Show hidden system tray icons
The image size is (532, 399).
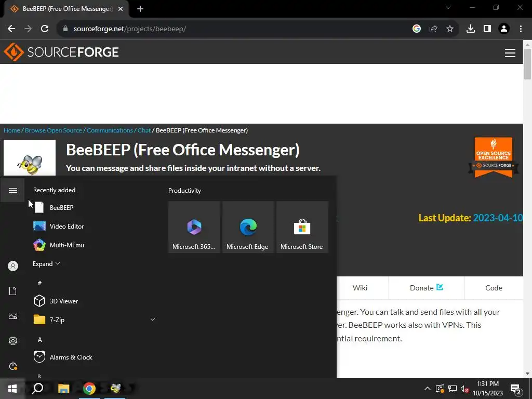427,389
